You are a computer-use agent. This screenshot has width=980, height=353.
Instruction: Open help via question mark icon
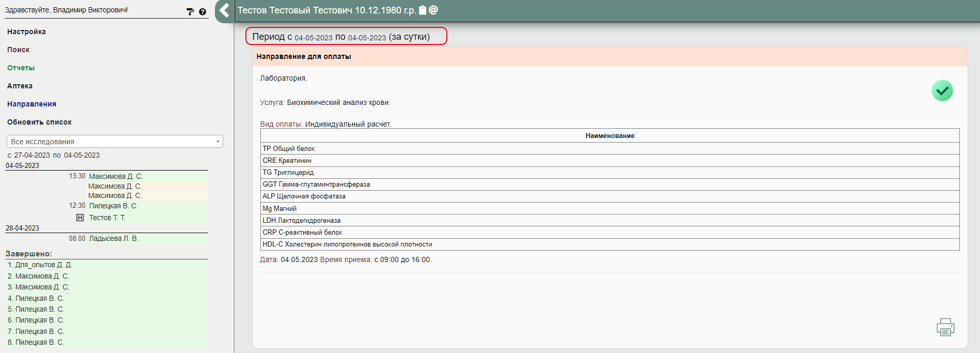pos(203,11)
